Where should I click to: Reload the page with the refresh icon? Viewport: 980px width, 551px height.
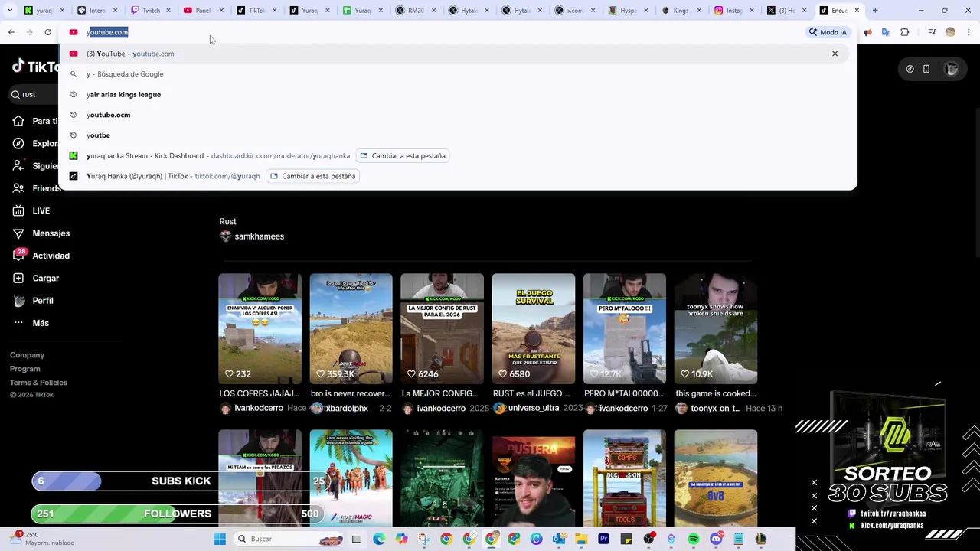tap(47, 32)
